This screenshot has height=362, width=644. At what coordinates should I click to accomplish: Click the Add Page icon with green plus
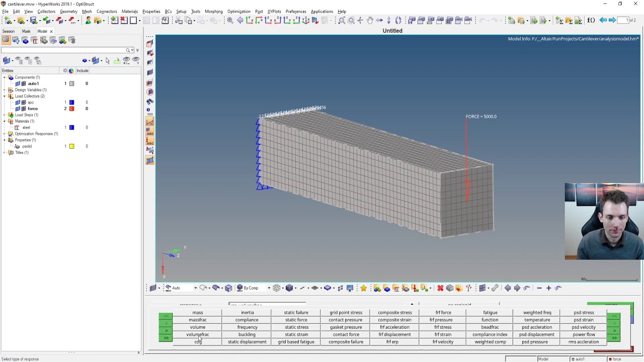tap(114, 21)
